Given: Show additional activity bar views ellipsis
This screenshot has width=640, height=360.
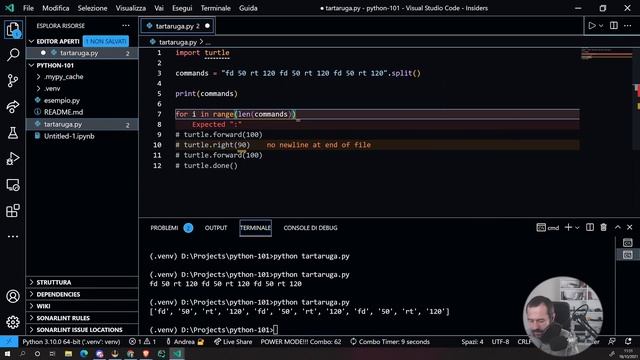Looking at the screenshot, I should [x=13, y=236].
